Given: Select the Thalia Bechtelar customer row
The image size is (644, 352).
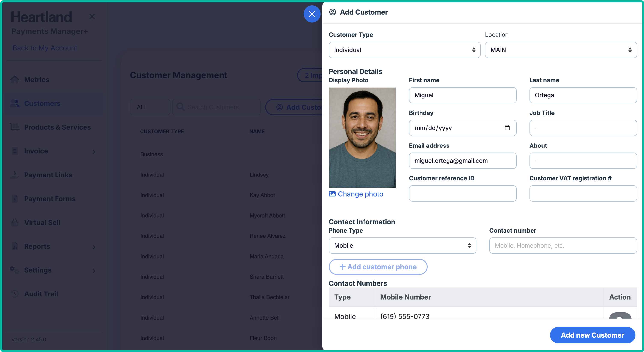Looking at the screenshot, I should pyautogui.click(x=226, y=297).
